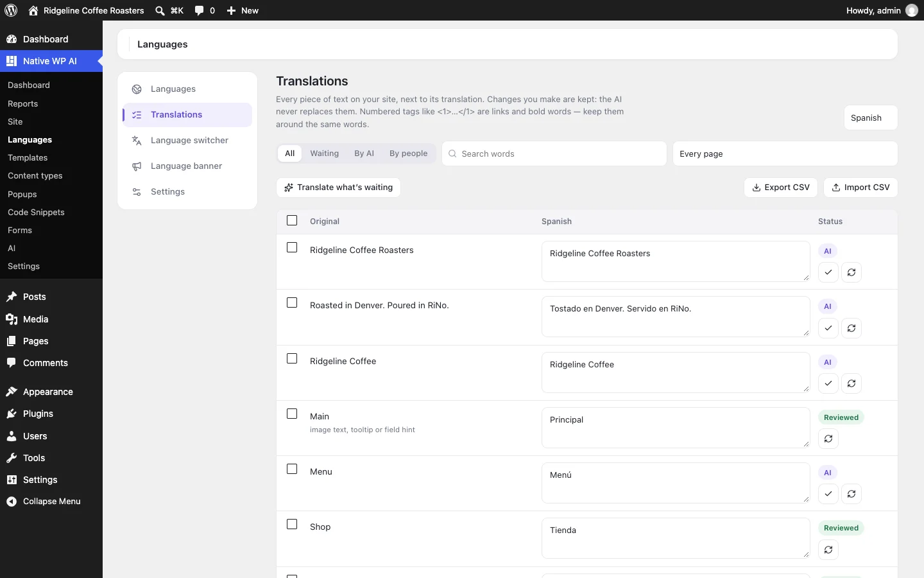This screenshot has width=924, height=578.
Task: Open Ridgeline Coffee Roasters site link
Action: tap(87, 10)
